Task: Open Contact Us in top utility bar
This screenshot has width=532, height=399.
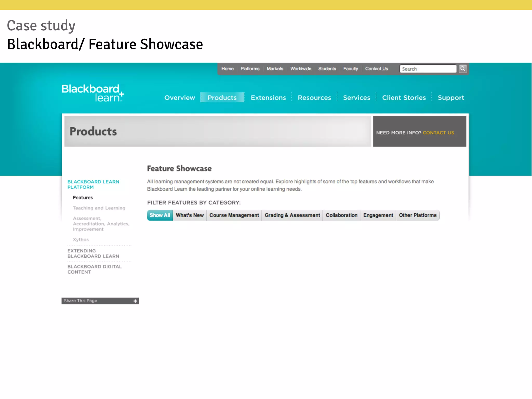Action: 376,69
